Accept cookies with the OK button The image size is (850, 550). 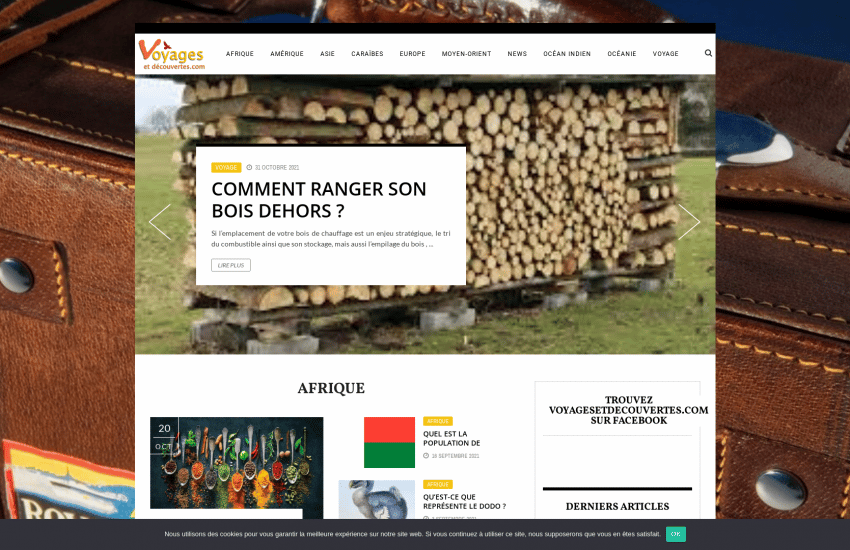tap(676, 534)
